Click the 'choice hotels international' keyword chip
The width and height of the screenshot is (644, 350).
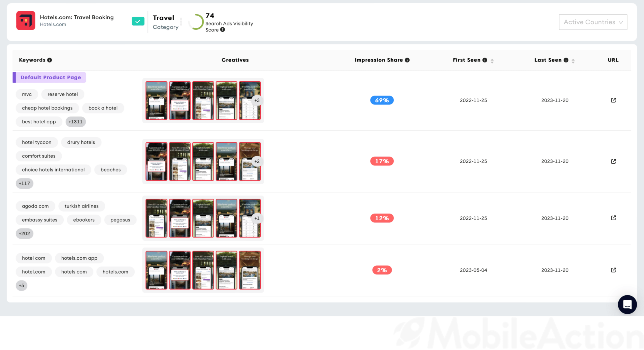click(53, 170)
